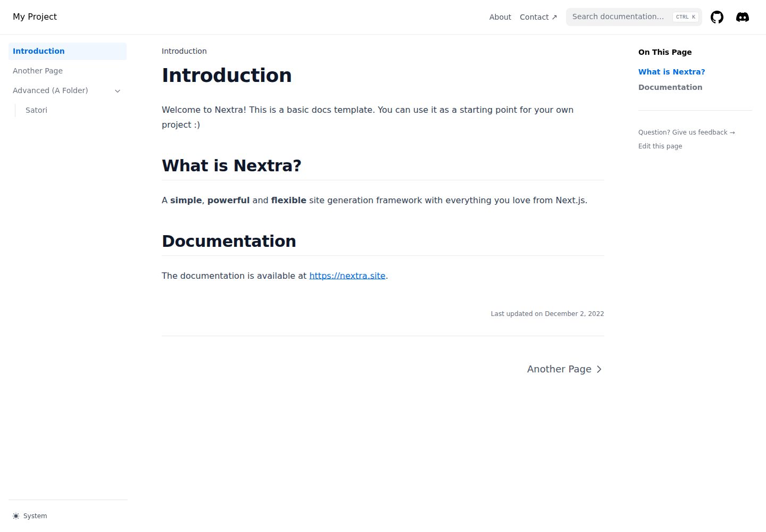Click Question? Give us feedback link

(686, 132)
